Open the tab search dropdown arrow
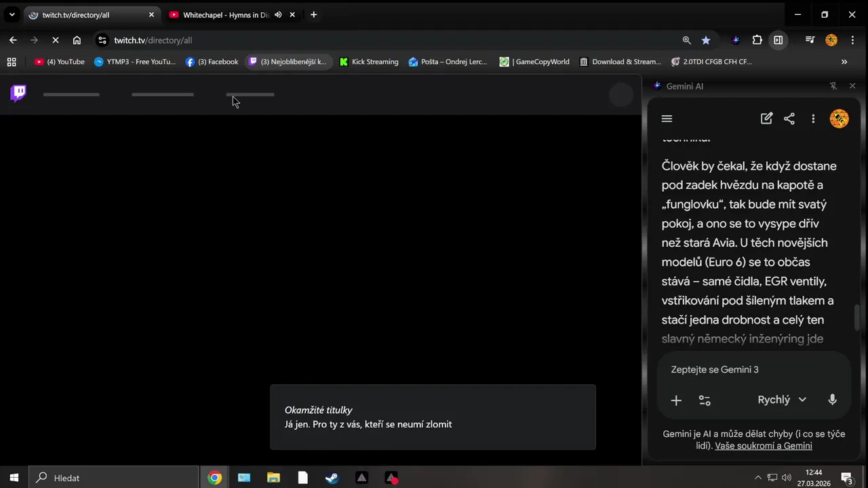This screenshot has height=488, width=868. point(12,15)
